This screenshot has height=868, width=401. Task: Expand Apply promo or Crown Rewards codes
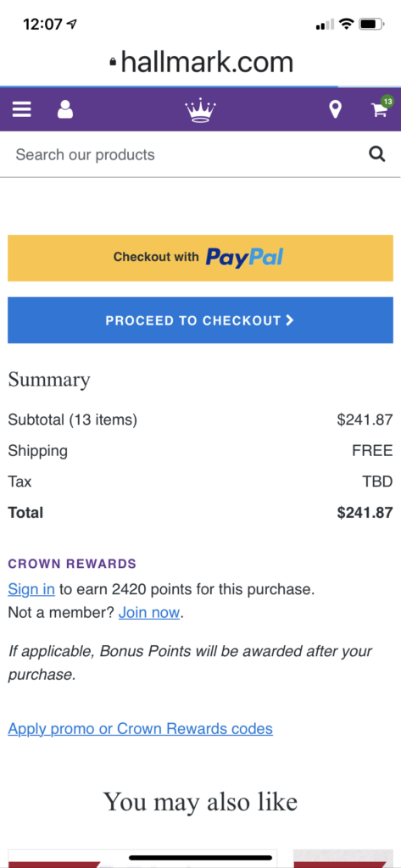(140, 728)
